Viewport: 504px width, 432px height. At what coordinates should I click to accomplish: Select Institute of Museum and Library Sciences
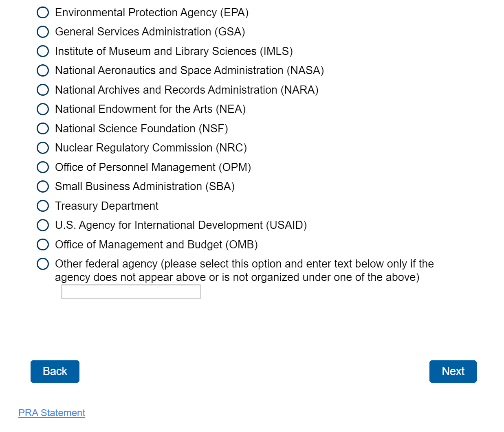43,51
